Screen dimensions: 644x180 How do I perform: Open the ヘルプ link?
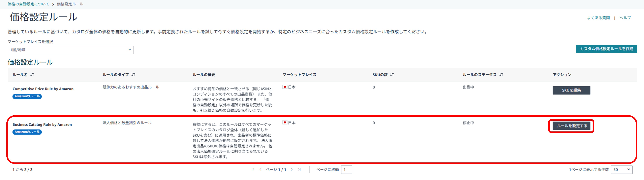625,18
